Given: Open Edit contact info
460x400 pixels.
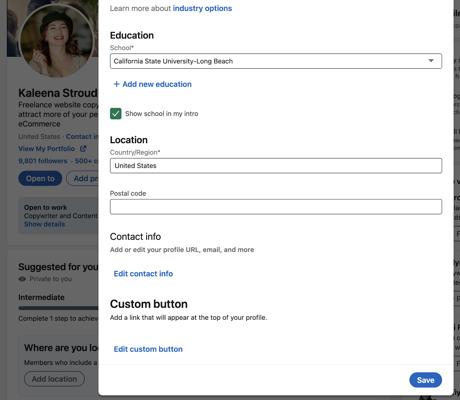Looking at the screenshot, I should pos(143,274).
